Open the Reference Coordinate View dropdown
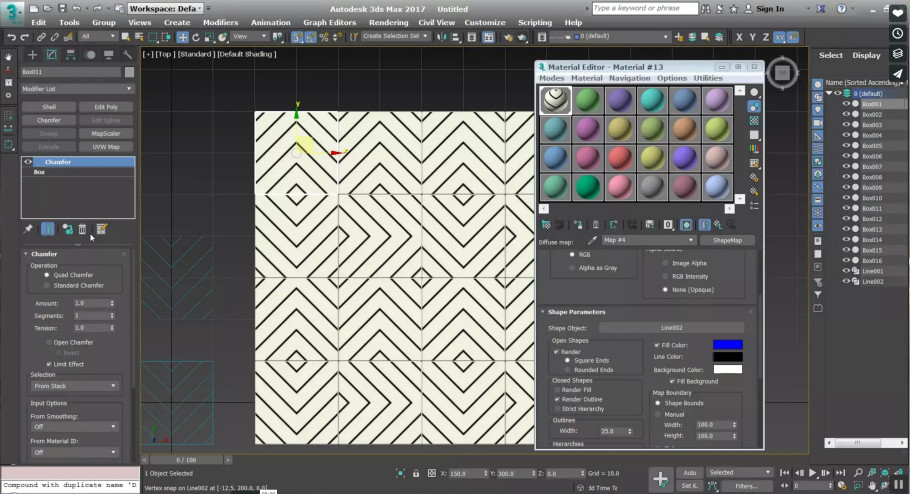The height and width of the screenshot is (494, 910). [250, 37]
